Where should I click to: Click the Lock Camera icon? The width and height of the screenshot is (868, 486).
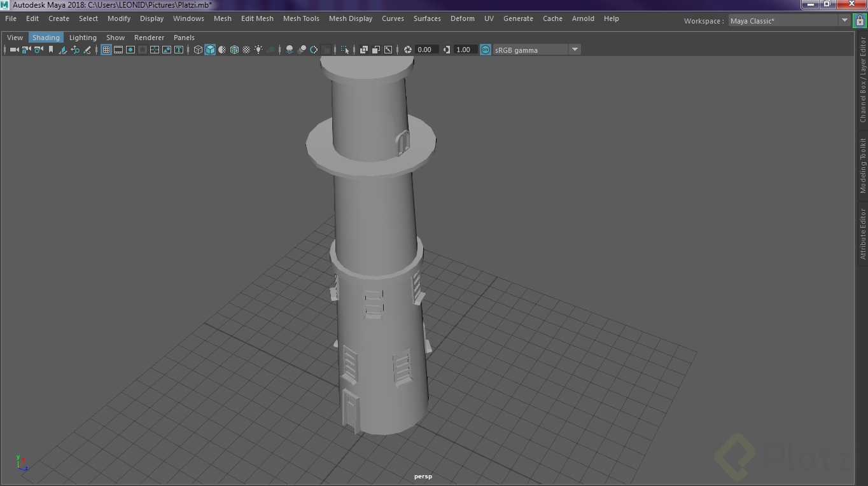tap(26, 50)
